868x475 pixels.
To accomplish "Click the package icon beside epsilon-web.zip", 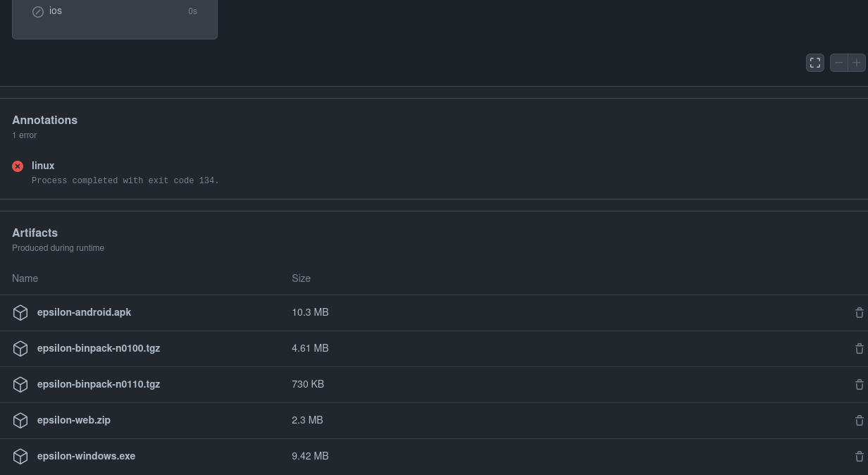I will pos(20,420).
